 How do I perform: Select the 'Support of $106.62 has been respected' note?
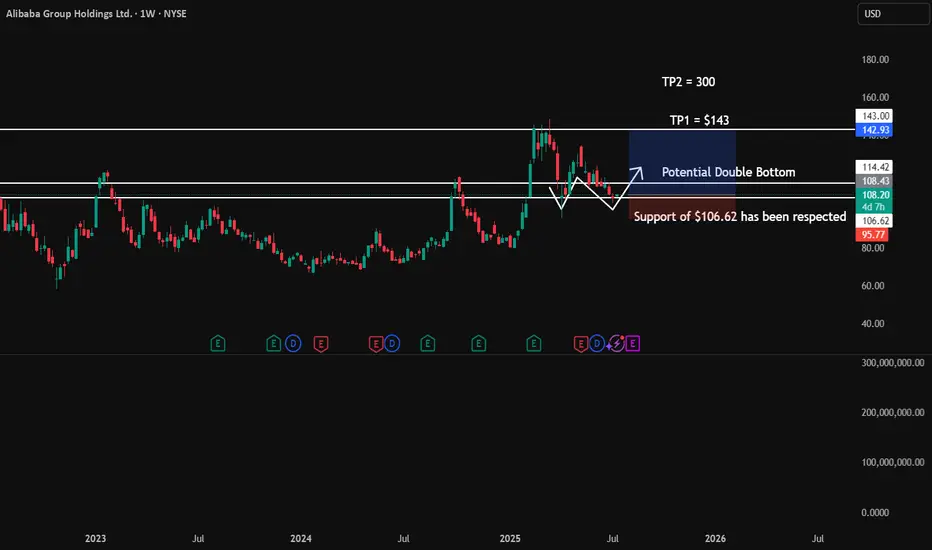point(740,216)
